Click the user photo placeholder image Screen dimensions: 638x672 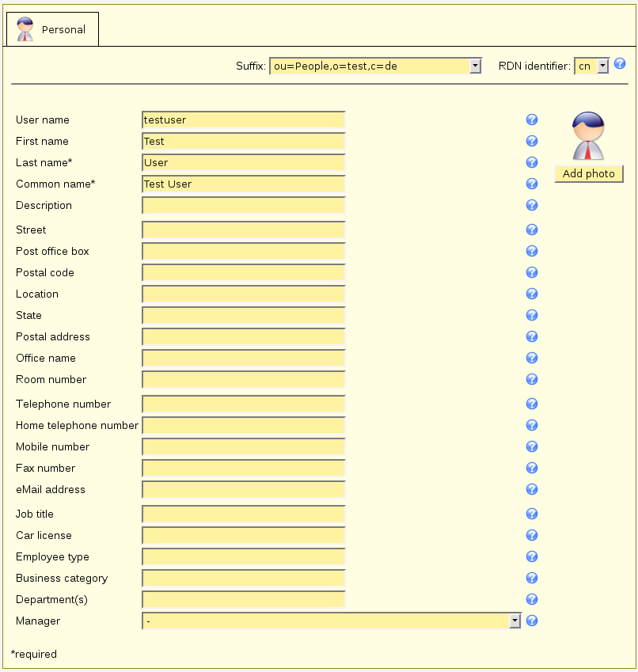[588, 136]
